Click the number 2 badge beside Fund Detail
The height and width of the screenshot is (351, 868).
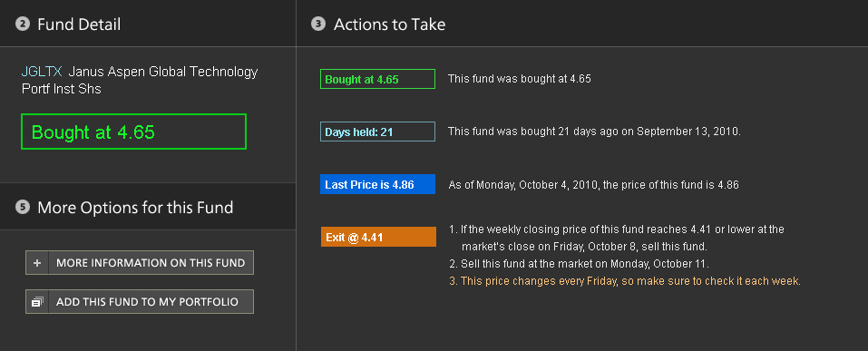pos(22,24)
